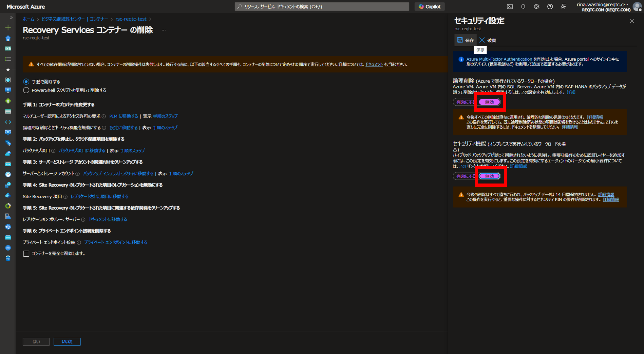Click info icon beside プライベート エンドポイント接続
The height and width of the screenshot is (354, 644).
point(79,243)
